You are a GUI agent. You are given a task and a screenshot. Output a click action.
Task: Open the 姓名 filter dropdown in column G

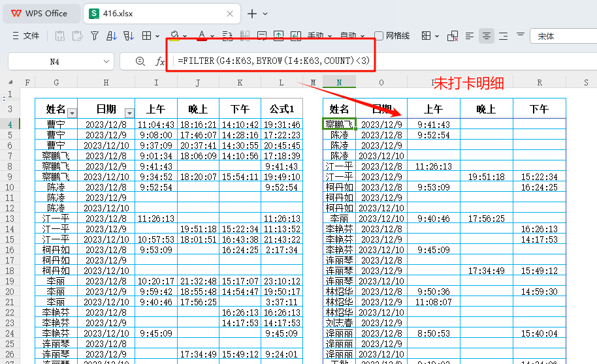click(x=72, y=113)
